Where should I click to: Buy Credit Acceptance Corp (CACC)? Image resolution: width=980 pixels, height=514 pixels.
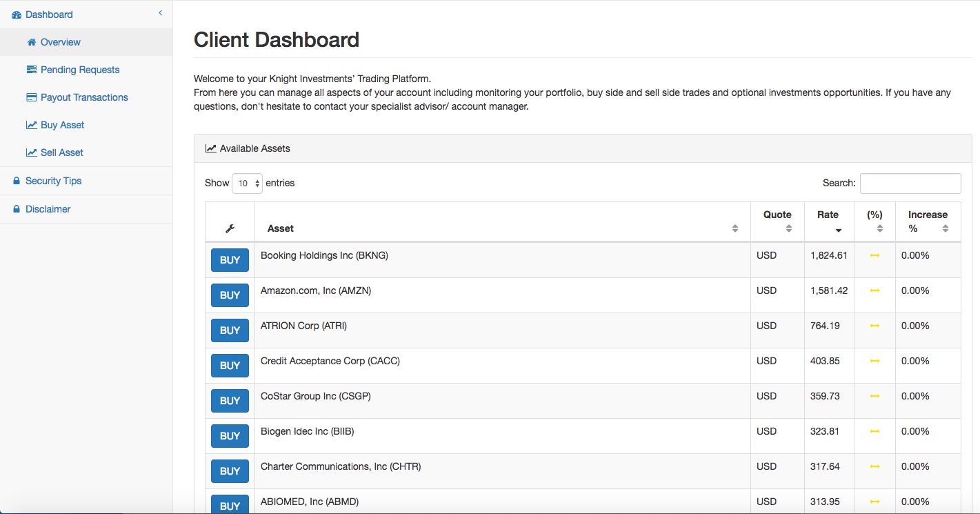230,366
